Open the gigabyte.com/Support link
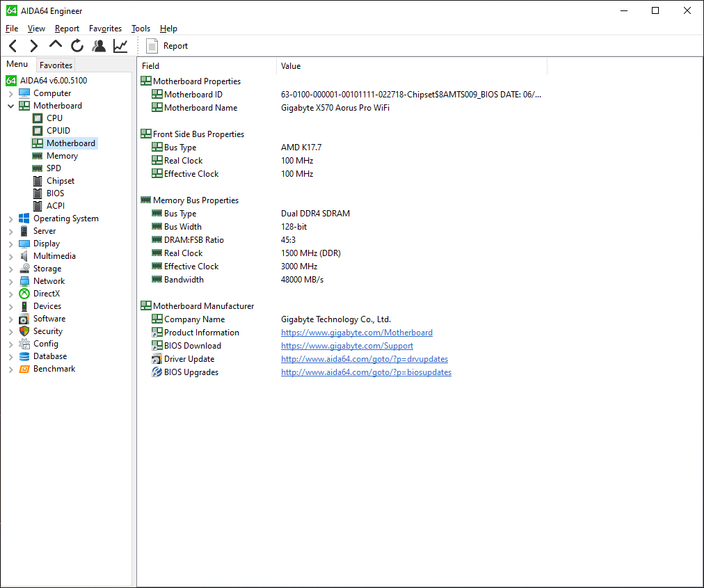Image resolution: width=704 pixels, height=588 pixels. [347, 345]
